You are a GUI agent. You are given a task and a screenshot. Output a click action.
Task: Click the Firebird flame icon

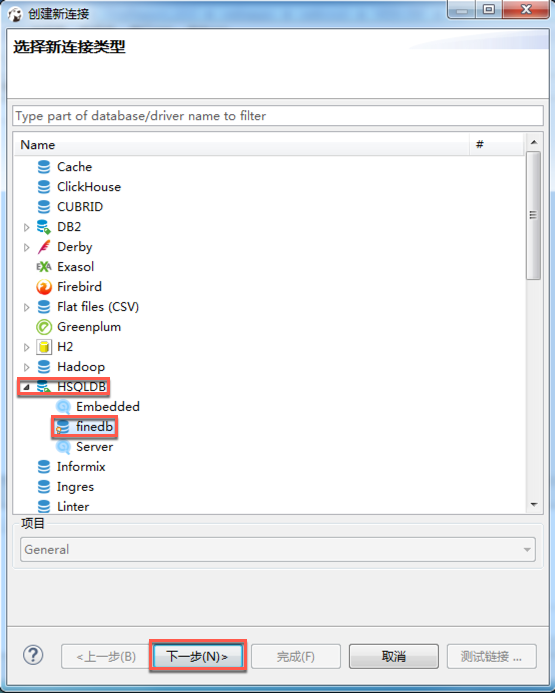click(x=44, y=287)
